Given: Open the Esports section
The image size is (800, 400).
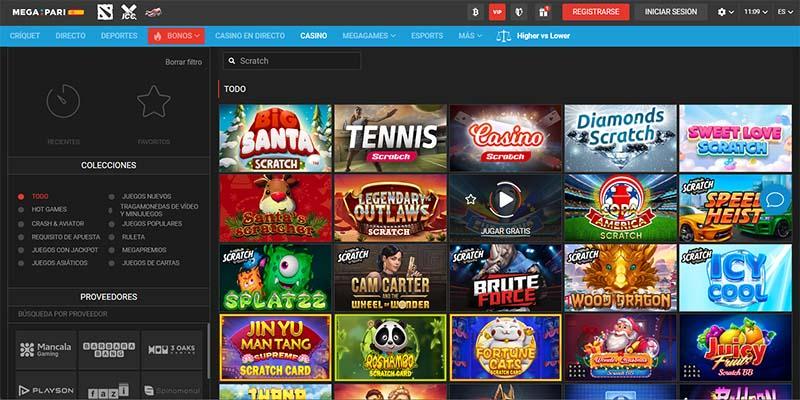Looking at the screenshot, I should click(427, 36).
